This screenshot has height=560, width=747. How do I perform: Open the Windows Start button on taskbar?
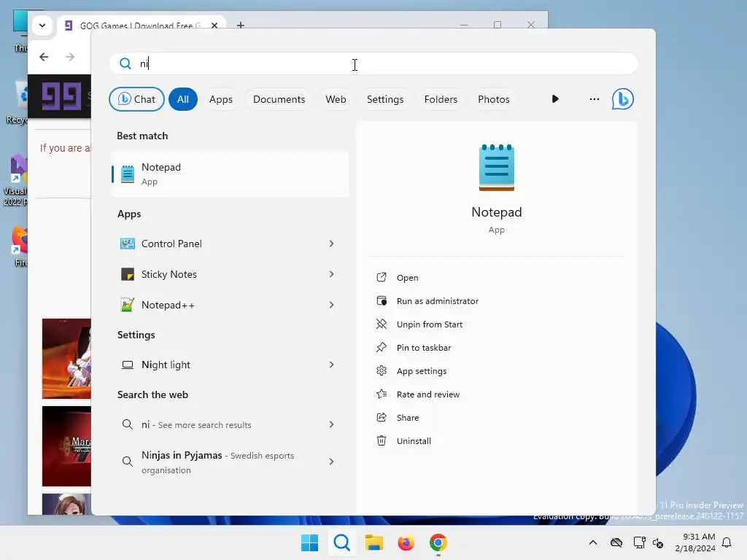point(309,542)
